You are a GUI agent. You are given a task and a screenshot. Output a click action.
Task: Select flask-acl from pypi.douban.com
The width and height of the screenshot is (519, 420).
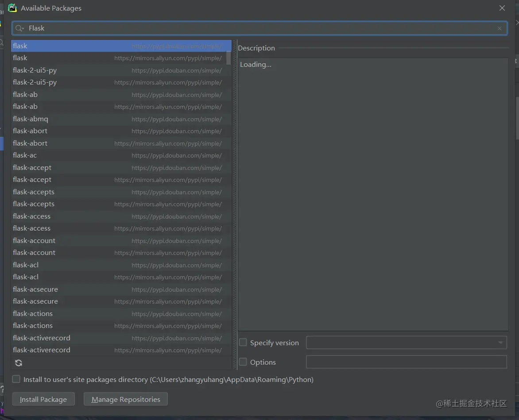[121, 265]
